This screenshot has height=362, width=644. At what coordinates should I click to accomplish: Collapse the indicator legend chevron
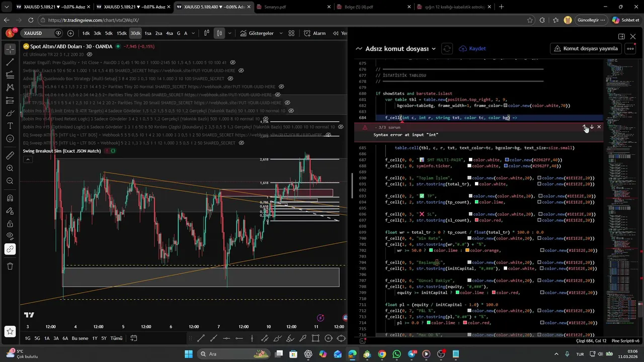[x=28, y=159]
